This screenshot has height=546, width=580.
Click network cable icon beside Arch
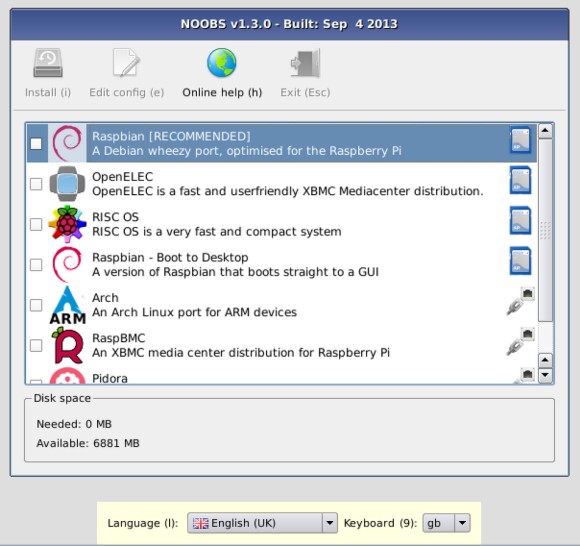click(x=520, y=301)
